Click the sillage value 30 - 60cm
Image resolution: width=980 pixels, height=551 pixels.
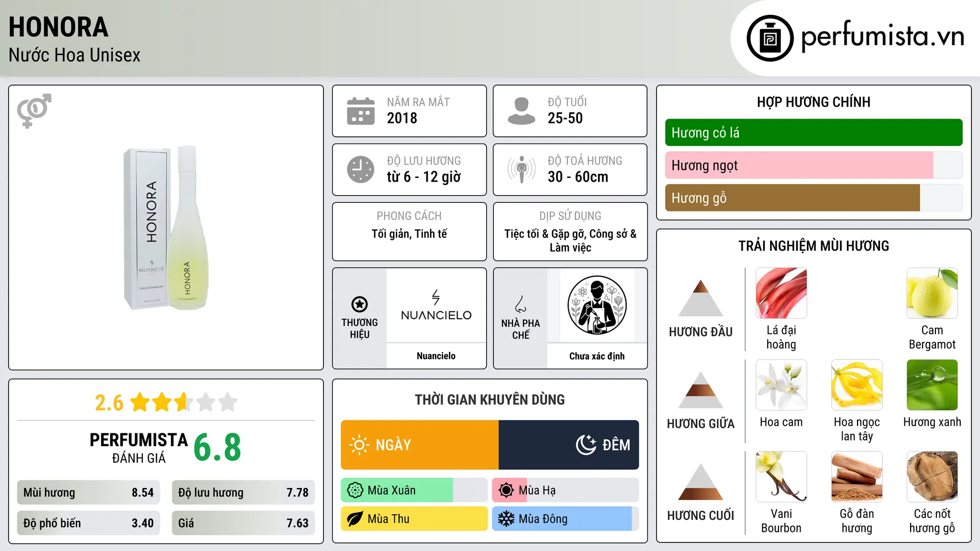pyautogui.click(x=578, y=177)
